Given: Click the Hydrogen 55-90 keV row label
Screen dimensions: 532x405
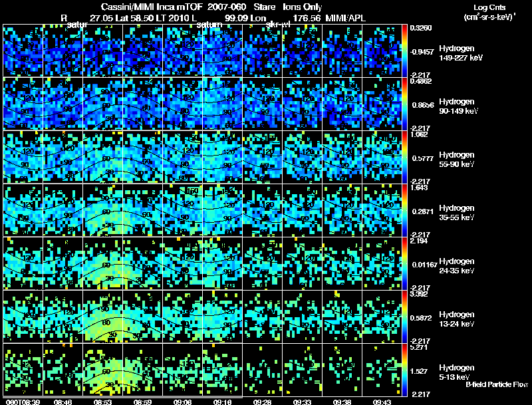Looking at the screenshot, I should pyautogui.click(x=457, y=160).
